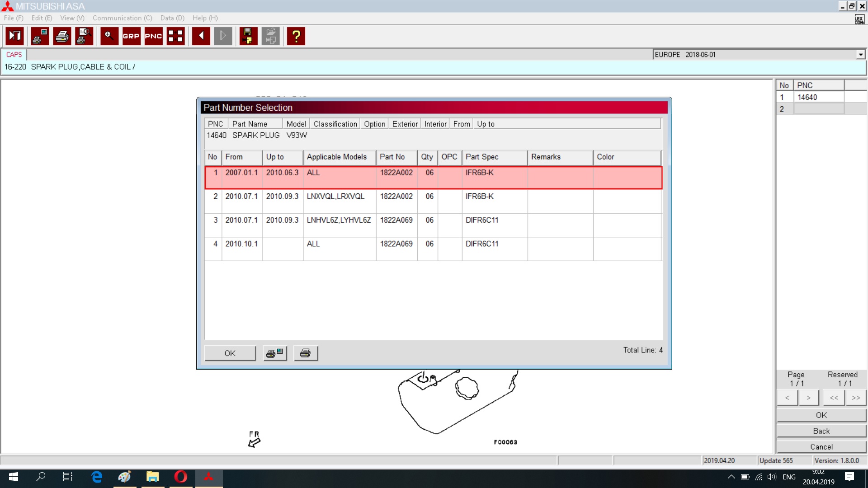Click OK in Part Number Selection dialog
868x488 pixels.
230,353
